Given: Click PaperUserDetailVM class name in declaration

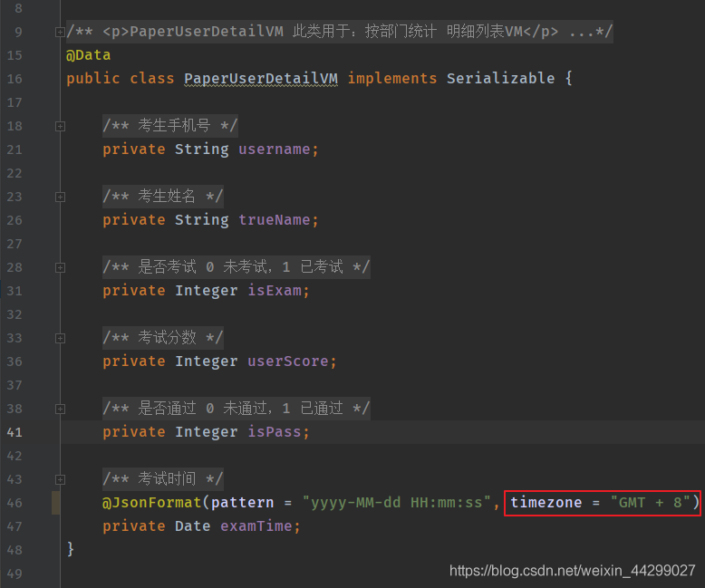Looking at the screenshot, I should point(260,79).
